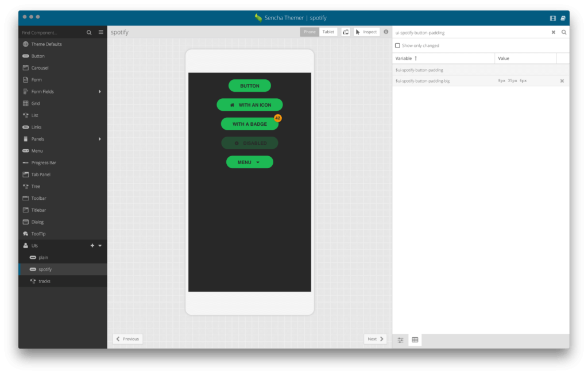Open the Toolbar component
This screenshot has width=588, height=375.
pos(63,198)
